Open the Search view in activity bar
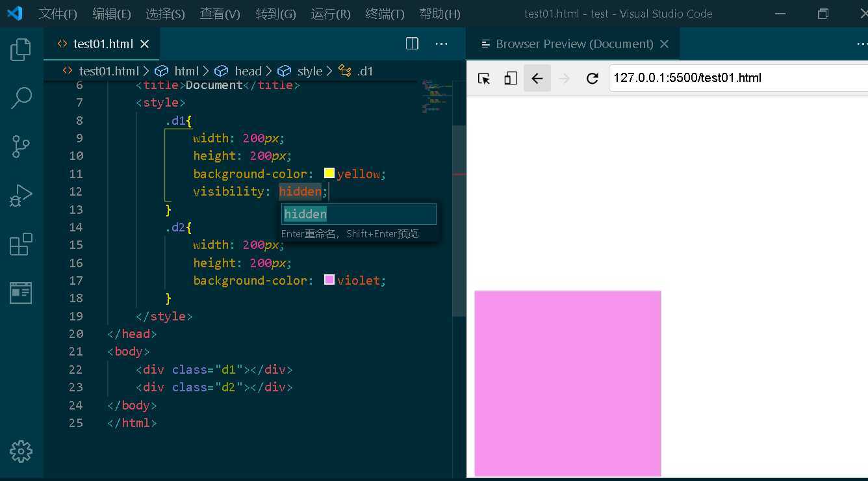Image resolution: width=868 pixels, height=481 pixels. tap(21, 98)
